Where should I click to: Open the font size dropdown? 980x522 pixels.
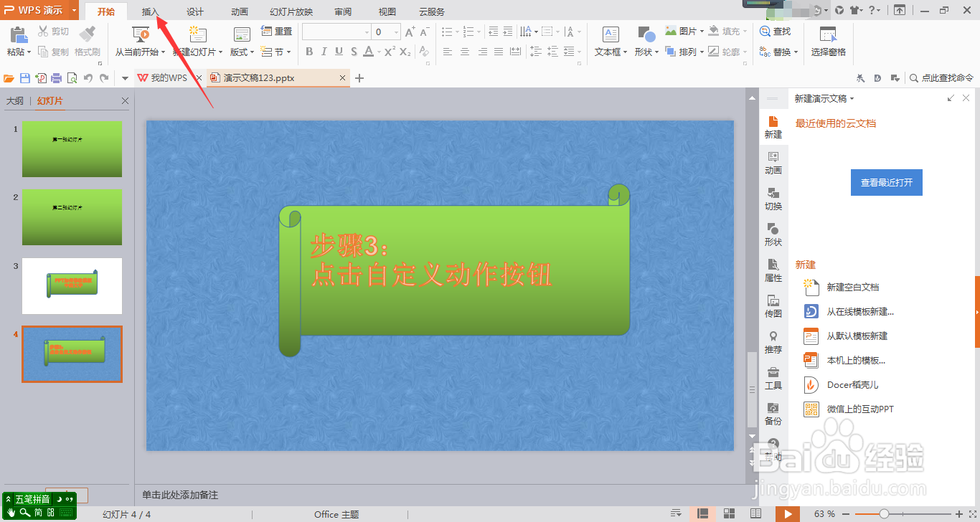click(x=396, y=32)
